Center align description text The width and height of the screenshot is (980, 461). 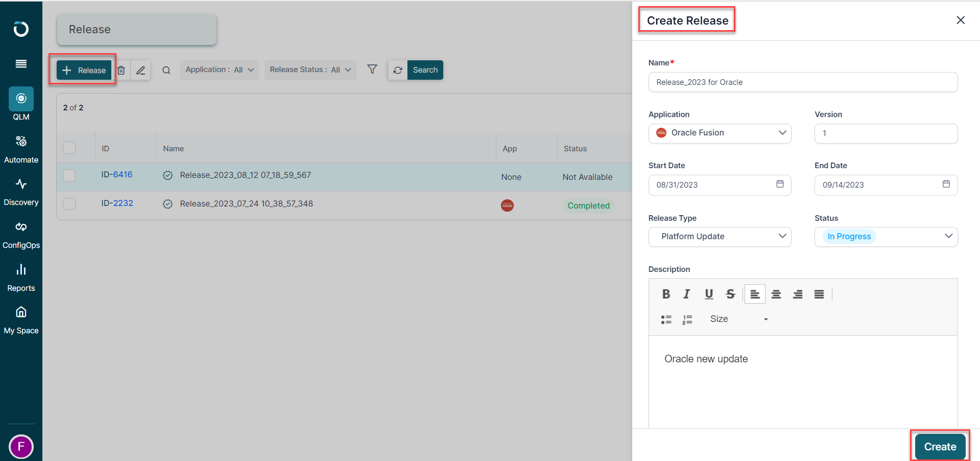tap(776, 294)
